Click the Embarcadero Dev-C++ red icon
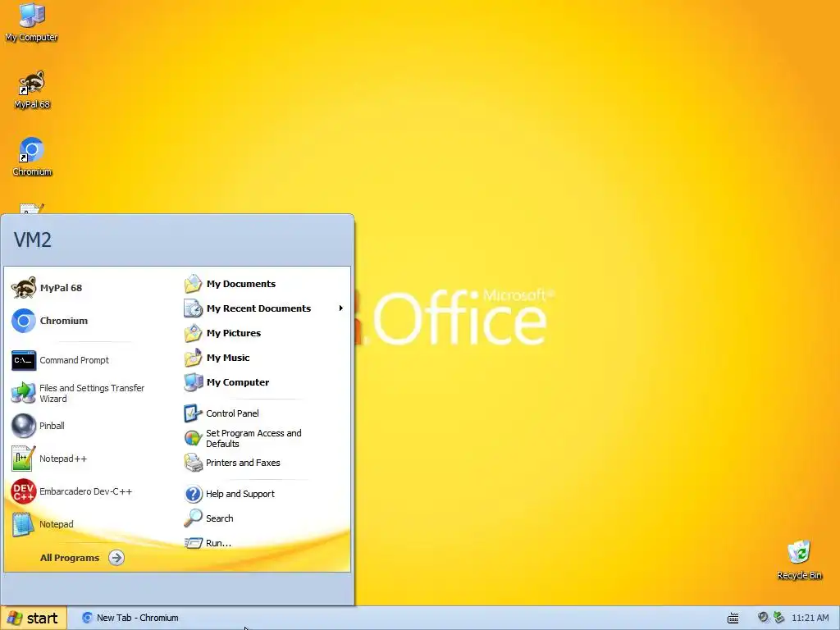 pyautogui.click(x=24, y=491)
